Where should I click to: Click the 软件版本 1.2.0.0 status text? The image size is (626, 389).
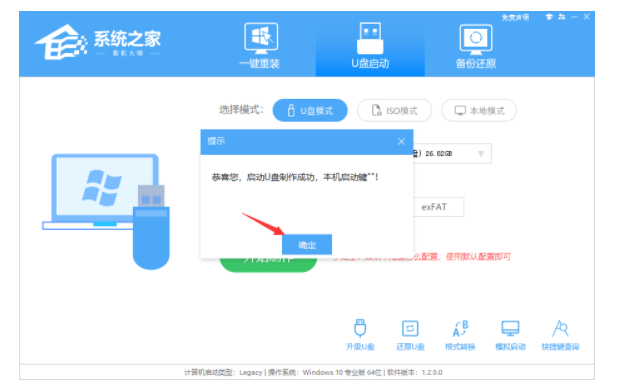point(414,372)
